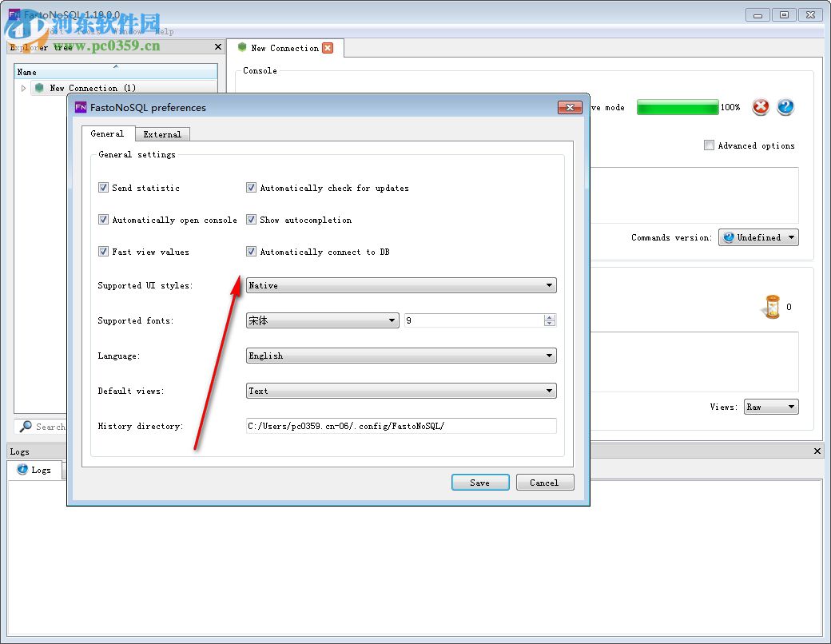The height and width of the screenshot is (644, 831).
Task: Enable the Advanced options checkbox
Action: pos(709,145)
